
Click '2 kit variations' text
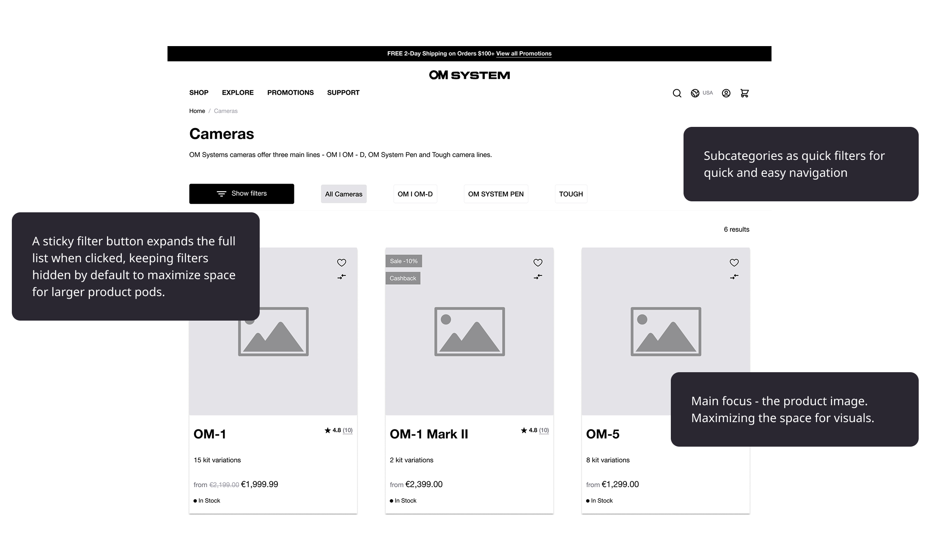click(x=411, y=460)
